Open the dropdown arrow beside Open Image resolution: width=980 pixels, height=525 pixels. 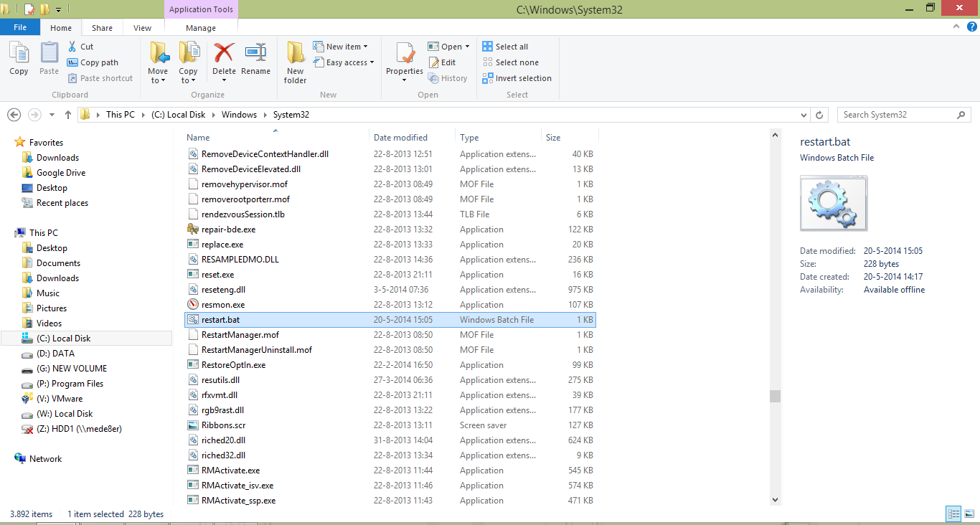click(x=467, y=47)
